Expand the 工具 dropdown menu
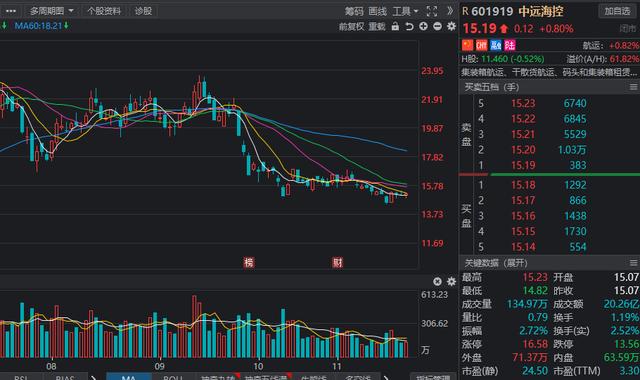This screenshot has width=640, height=380. pyautogui.click(x=405, y=11)
